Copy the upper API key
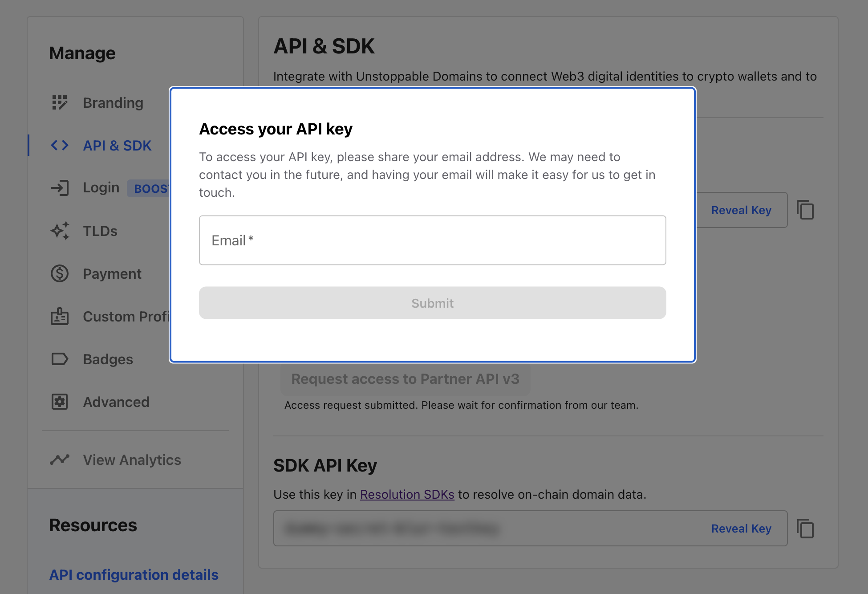The image size is (868, 594). tap(805, 210)
